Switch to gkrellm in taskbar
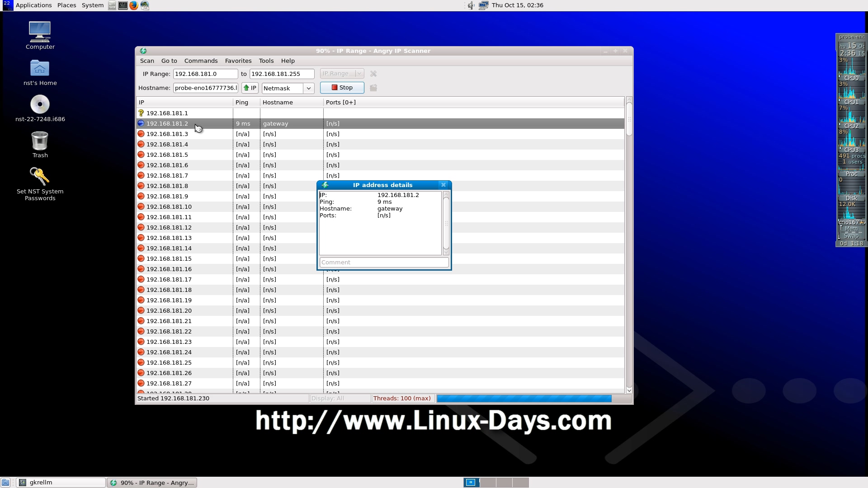 click(x=61, y=483)
